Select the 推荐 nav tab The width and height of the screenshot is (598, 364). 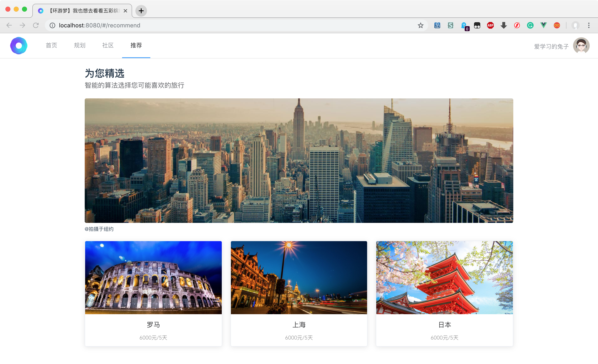(x=136, y=45)
